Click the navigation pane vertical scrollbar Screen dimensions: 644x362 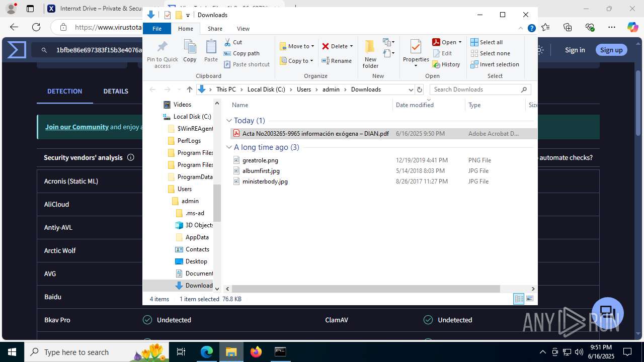tap(217, 203)
